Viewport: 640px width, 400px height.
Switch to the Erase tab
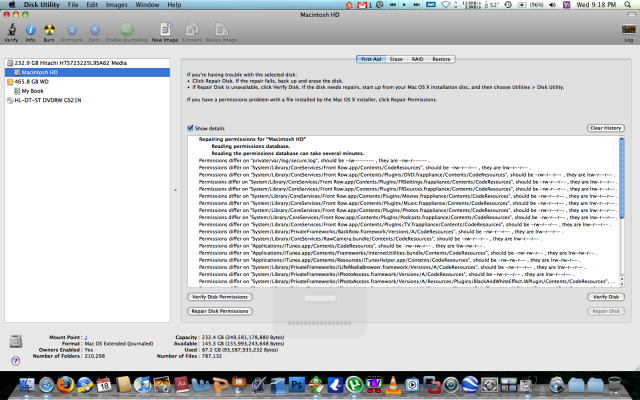[396, 59]
